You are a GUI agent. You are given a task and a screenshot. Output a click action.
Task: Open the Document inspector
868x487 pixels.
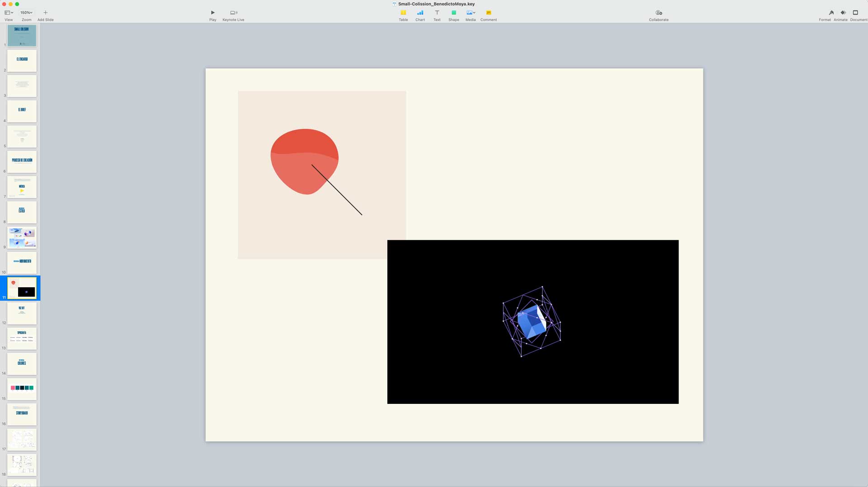coord(855,13)
